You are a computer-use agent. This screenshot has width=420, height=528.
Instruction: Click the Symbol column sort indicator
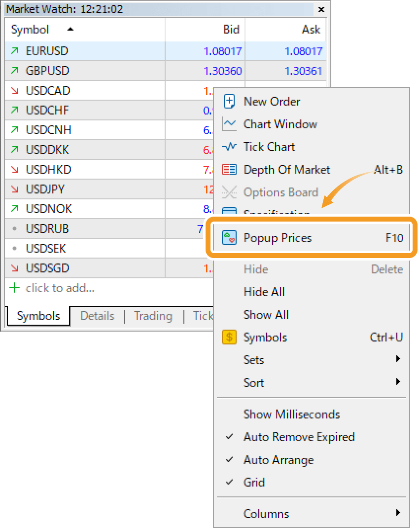pyautogui.click(x=70, y=29)
